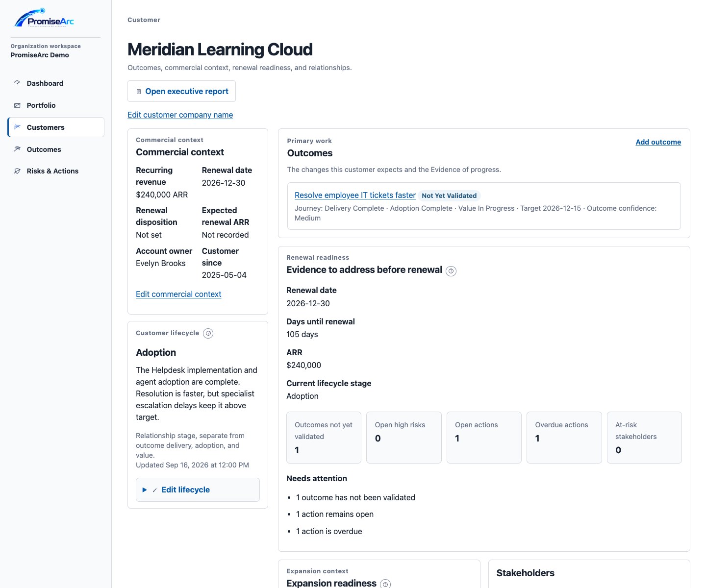Click the 105 days until renewal value
Screen dimensions: 706x588
pyautogui.click(x=302, y=334)
